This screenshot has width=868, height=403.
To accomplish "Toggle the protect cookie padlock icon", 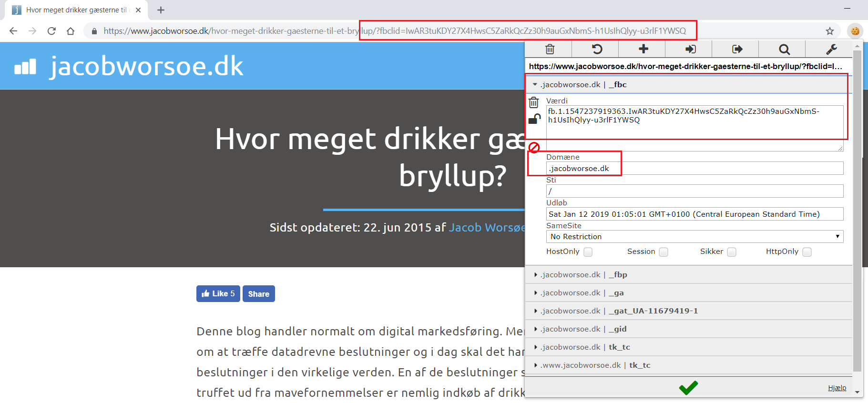I will point(534,119).
